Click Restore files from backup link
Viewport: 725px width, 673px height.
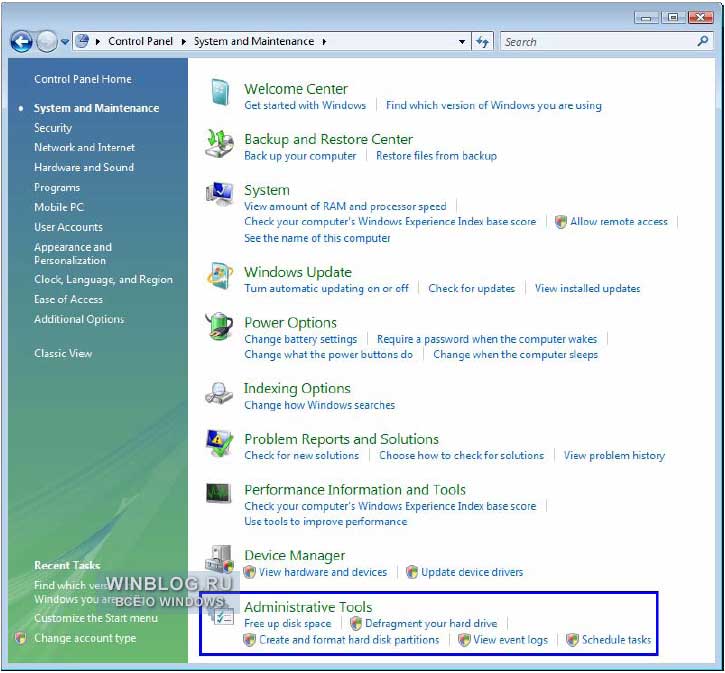(x=436, y=156)
